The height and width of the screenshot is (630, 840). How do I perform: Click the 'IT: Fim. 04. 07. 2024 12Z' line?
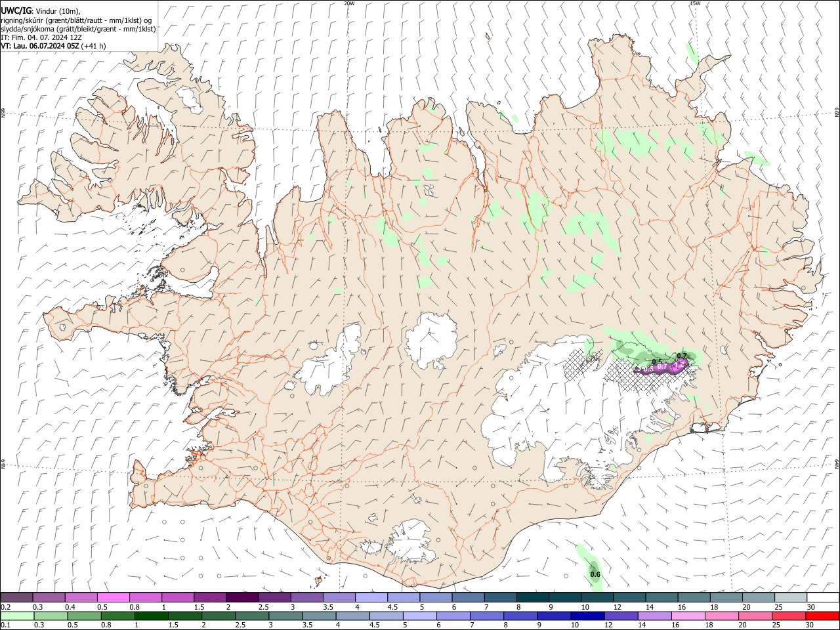tap(41, 37)
